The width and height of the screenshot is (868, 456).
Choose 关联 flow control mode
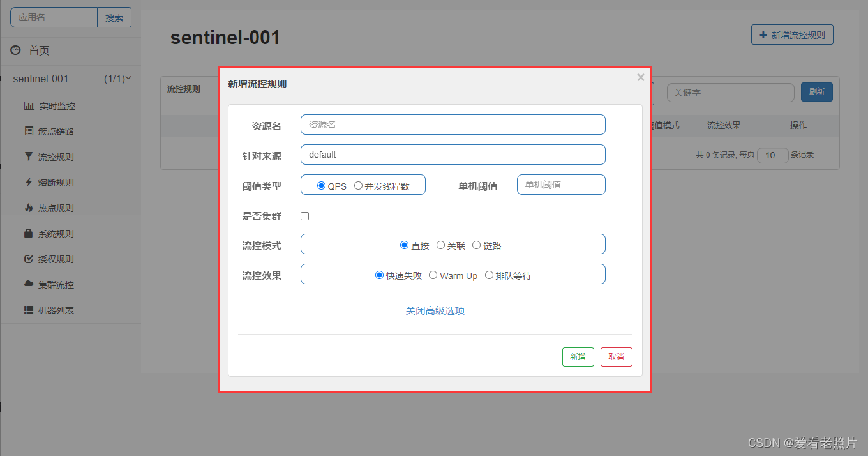click(x=440, y=245)
